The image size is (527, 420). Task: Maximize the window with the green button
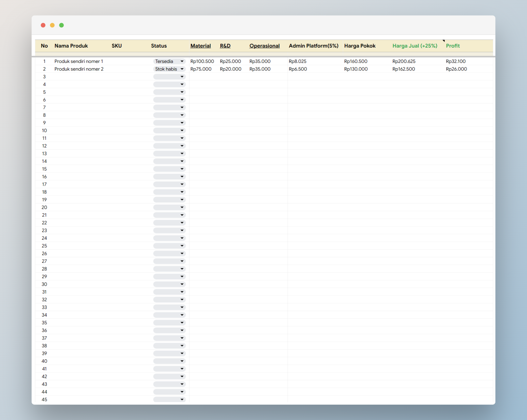click(x=61, y=25)
